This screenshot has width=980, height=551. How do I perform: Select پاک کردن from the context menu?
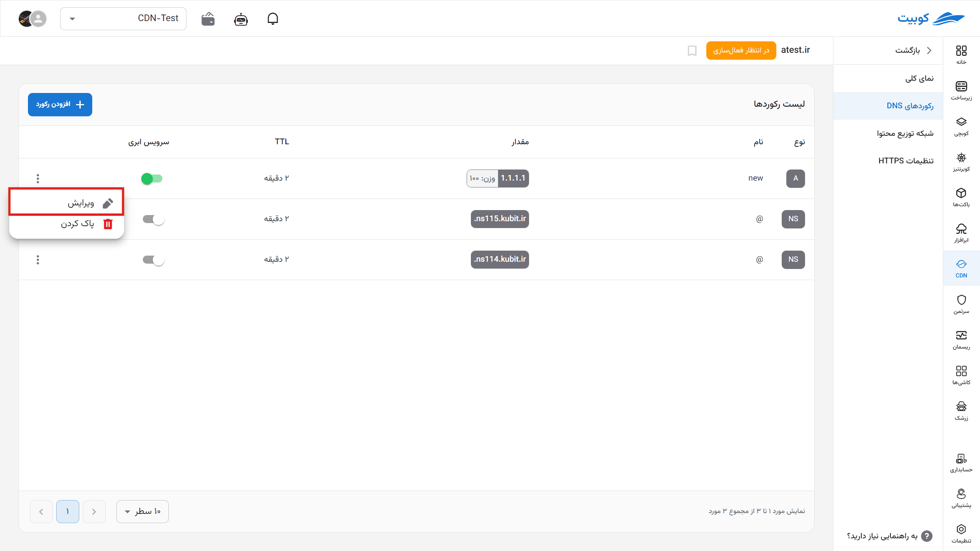pos(66,224)
